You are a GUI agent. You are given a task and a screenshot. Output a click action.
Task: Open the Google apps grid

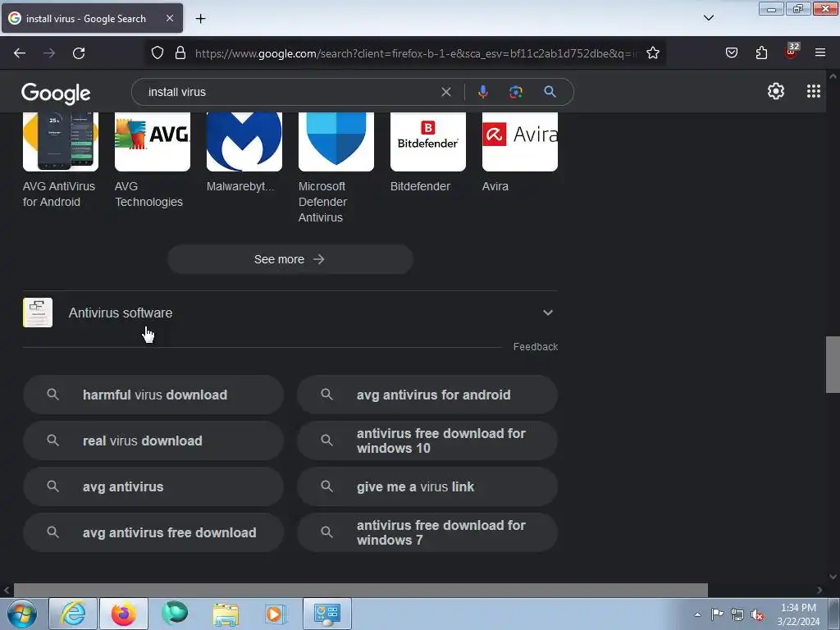[x=813, y=92]
